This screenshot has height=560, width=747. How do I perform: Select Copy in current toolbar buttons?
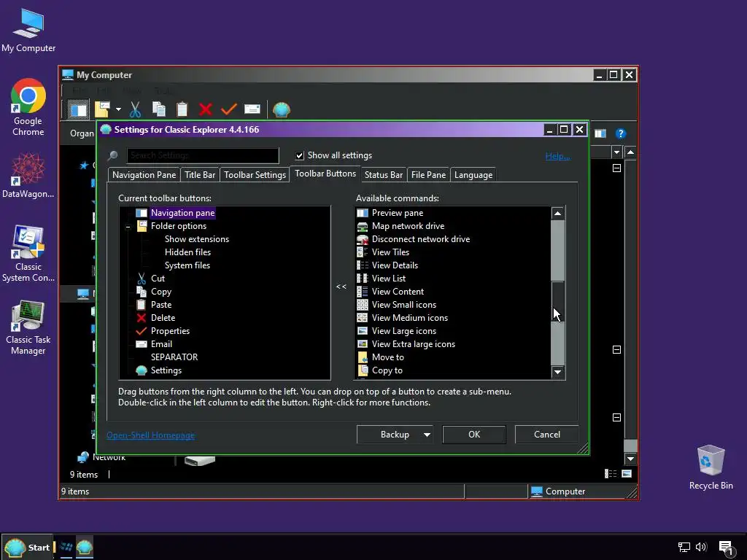pyautogui.click(x=161, y=292)
